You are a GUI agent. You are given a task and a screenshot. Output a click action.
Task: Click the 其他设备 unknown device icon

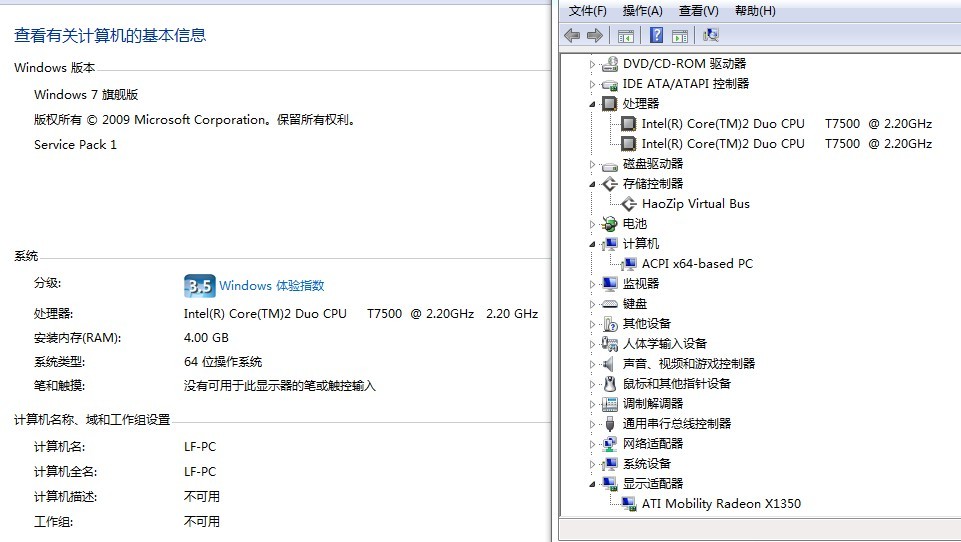click(x=609, y=324)
